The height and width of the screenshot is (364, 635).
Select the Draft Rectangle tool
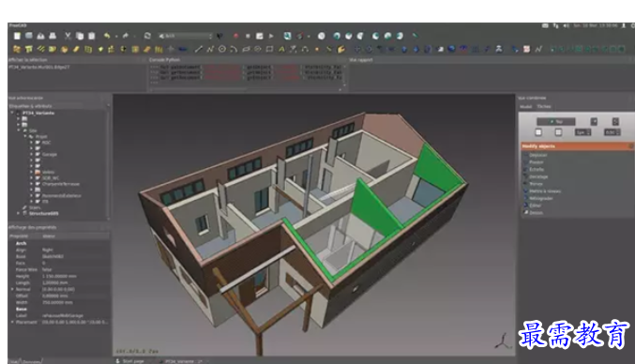point(269,50)
